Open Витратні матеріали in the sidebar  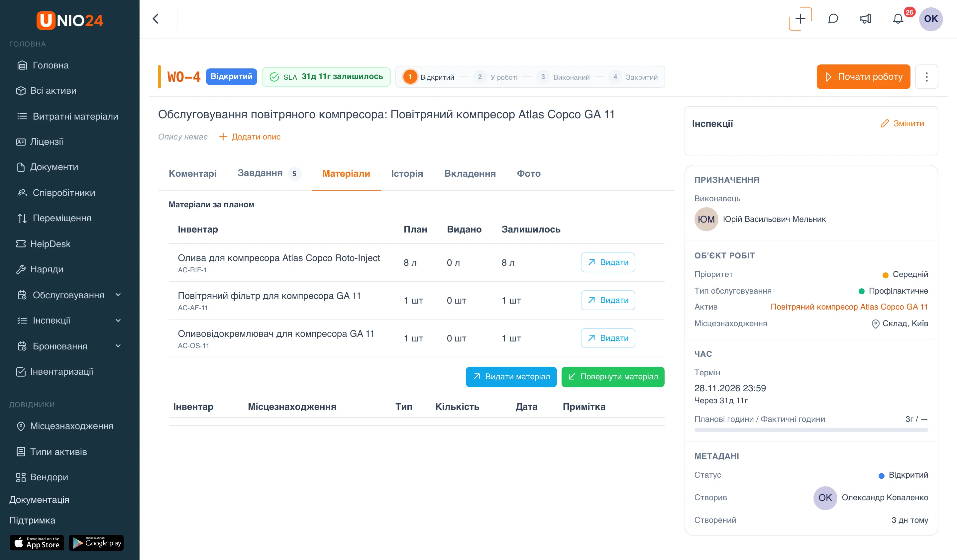point(67,116)
